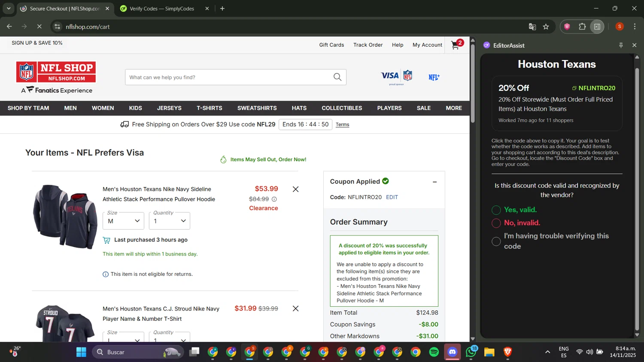Viewport: 644px width, 362px height.
Task: View site information icon in address bar
Action: click(x=58, y=27)
